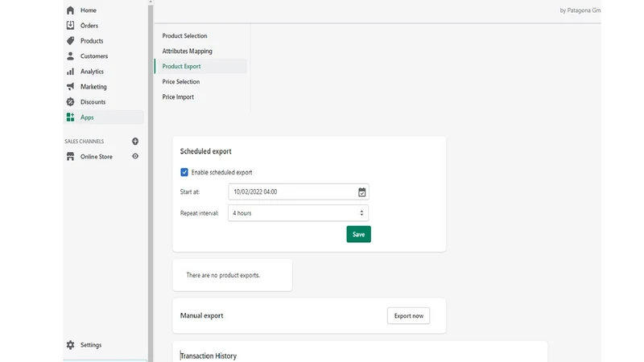
Task: Open the calendar date picker icon
Action: tap(361, 192)
